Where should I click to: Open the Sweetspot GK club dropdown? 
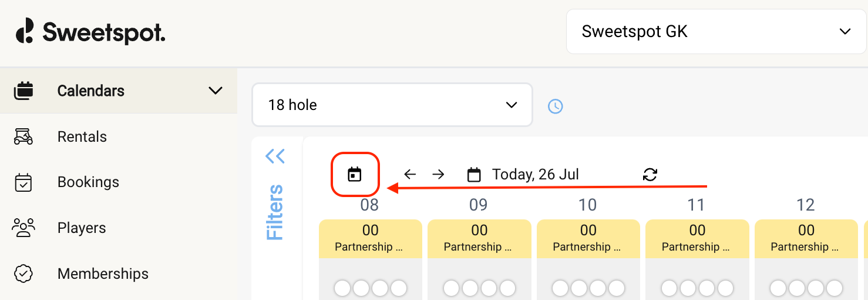(716, 32)
